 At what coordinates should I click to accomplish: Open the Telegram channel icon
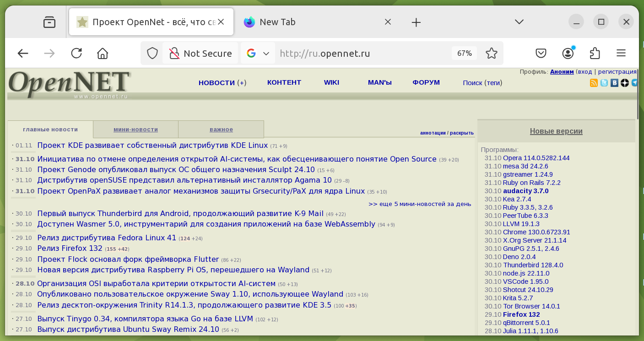634,83
